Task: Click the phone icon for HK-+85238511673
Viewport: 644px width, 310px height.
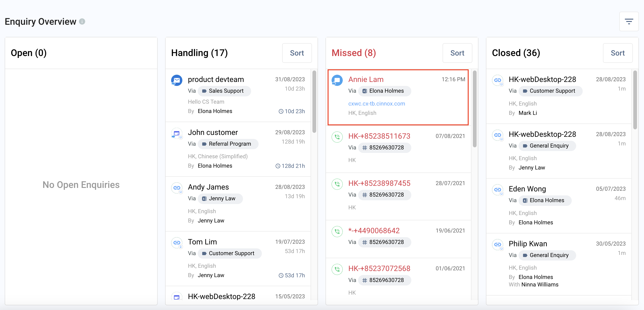Action: point(337,137)
